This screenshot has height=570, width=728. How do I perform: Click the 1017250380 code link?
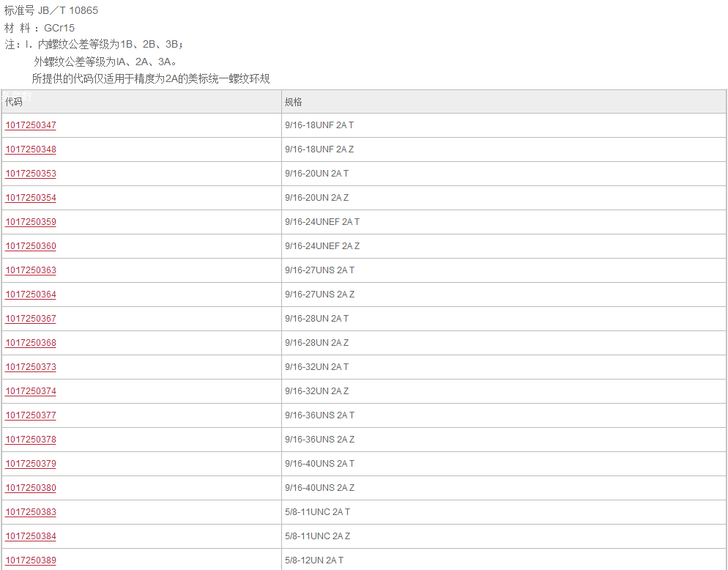[x=31, y=488]
